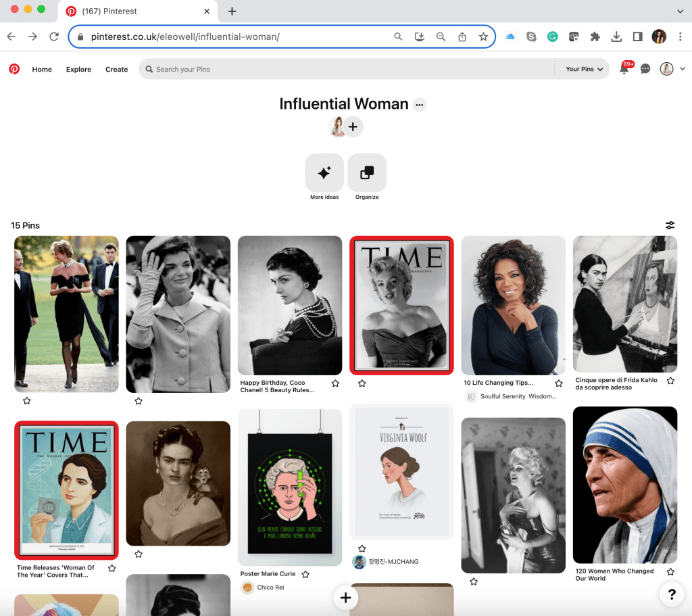692x616 pixels.
Task: Open the messages speech bubble icon
Action: [x=645, y=69]
